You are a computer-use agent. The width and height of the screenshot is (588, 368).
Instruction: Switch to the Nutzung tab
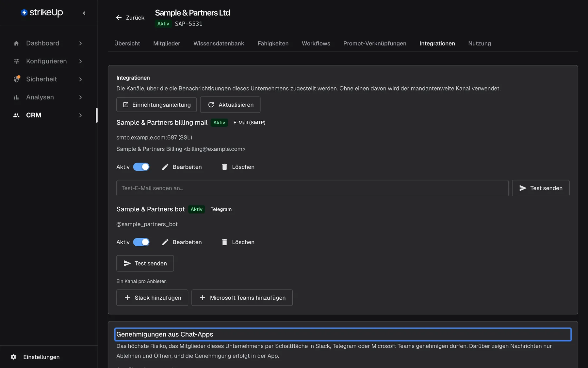click(x=480, y=44)
